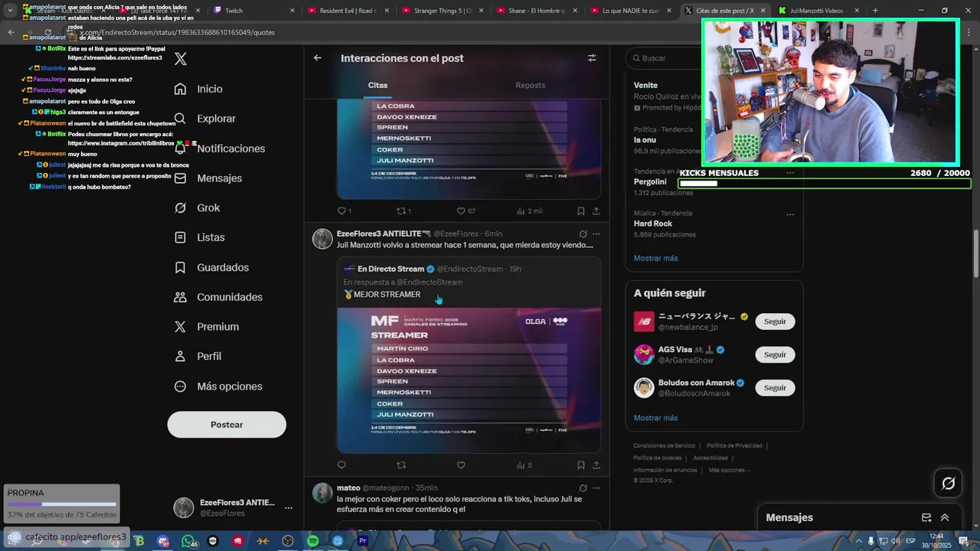980x551 pixels.
Task: Open Perfil page
Action: [198, 357]
